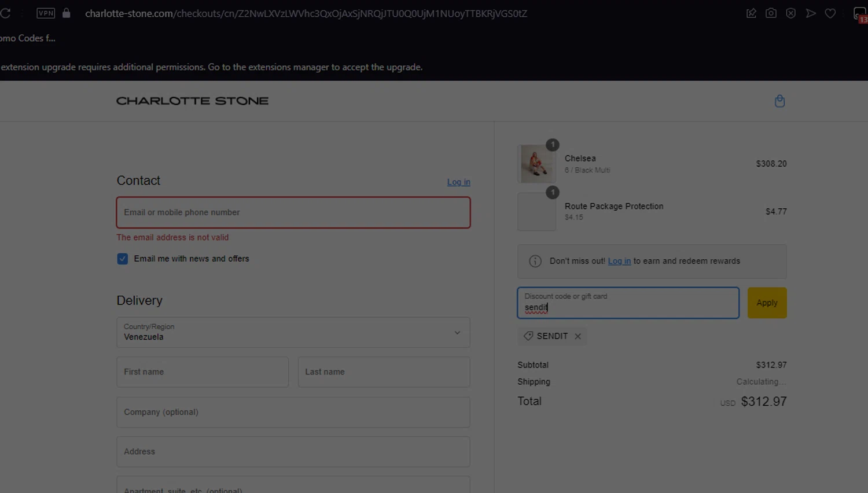Viewport: 868px width, 493px height.
Task: Click the Company (optional) field
Action: 293,412
